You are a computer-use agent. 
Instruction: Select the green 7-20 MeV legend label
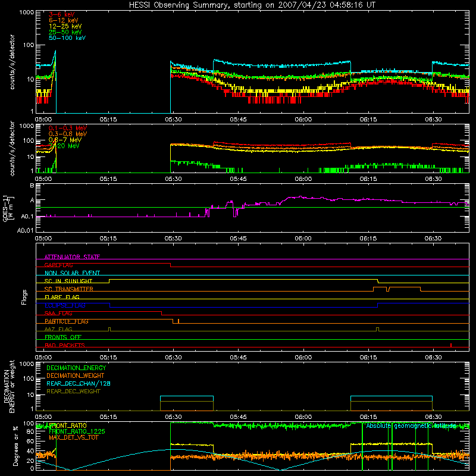[64, 146]
